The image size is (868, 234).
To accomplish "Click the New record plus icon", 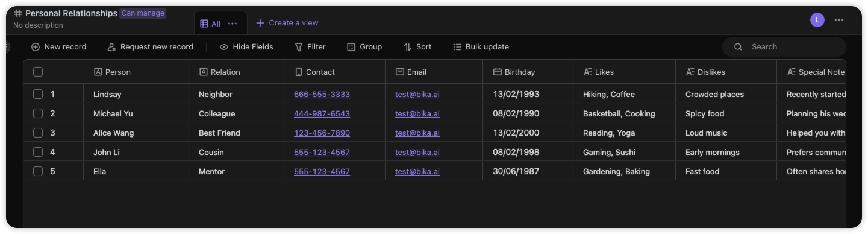I will pyautogui.click(x=36, y=47).
